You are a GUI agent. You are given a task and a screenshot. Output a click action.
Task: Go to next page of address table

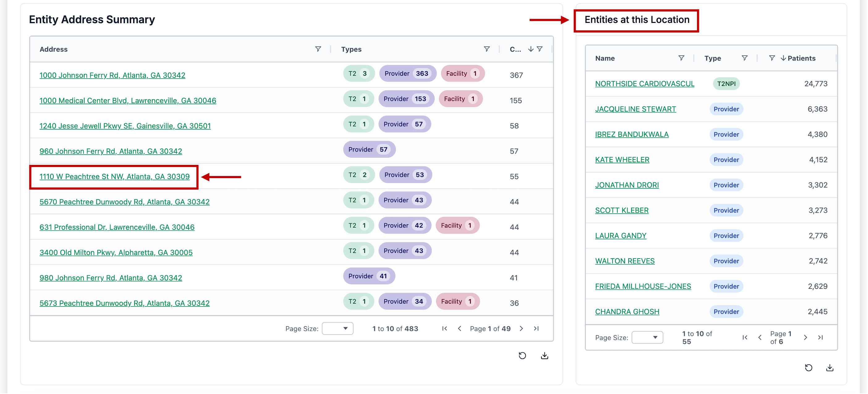point(521,328)
